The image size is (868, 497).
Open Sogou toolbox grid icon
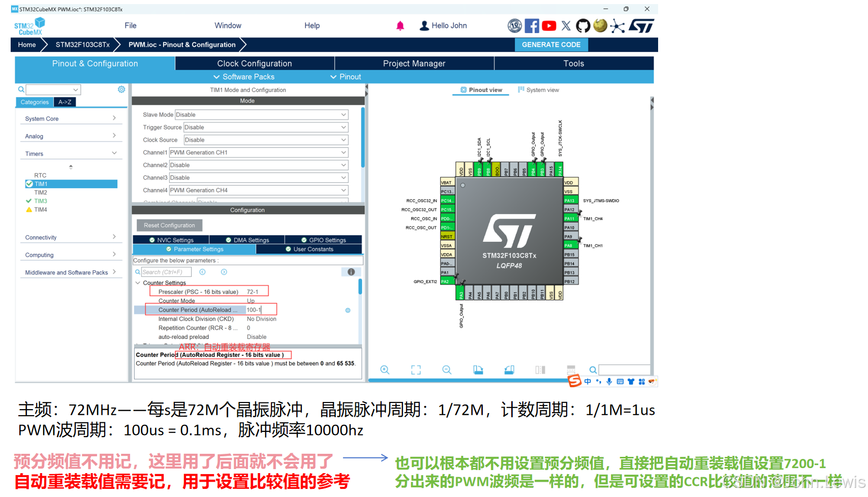click(x=642, y=382)
